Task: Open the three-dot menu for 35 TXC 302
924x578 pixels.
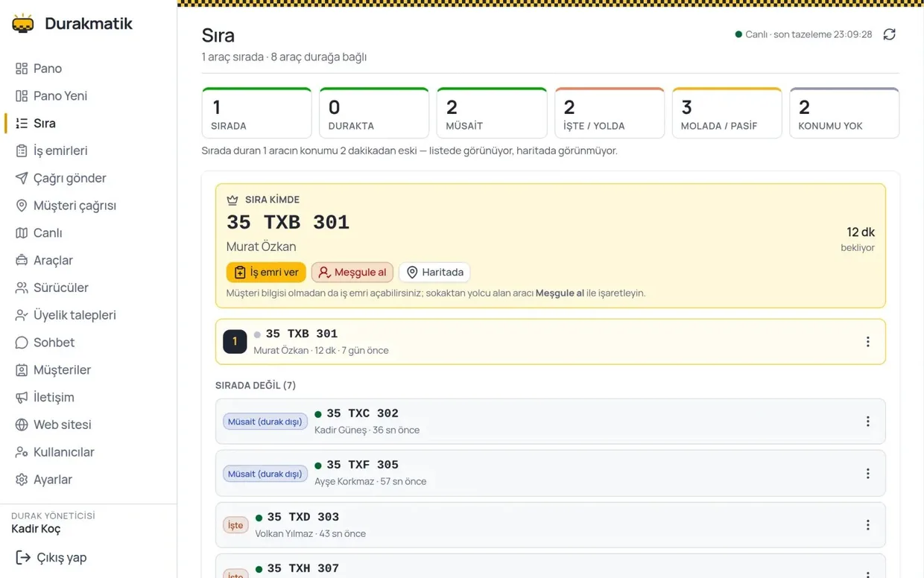Action: click(867, 422)
